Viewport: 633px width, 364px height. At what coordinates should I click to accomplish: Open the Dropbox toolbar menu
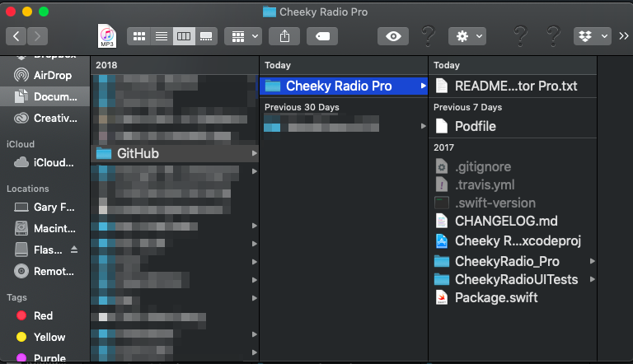(592, 36)
